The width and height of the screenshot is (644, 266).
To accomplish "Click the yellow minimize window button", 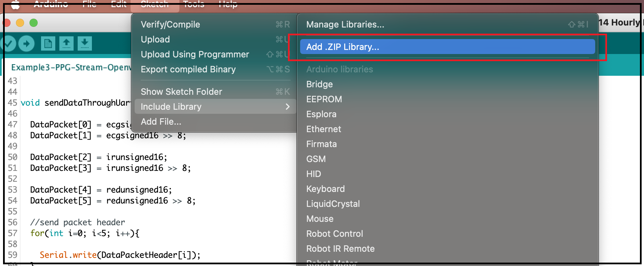I will pyautogui.click(x=20, y=23).
